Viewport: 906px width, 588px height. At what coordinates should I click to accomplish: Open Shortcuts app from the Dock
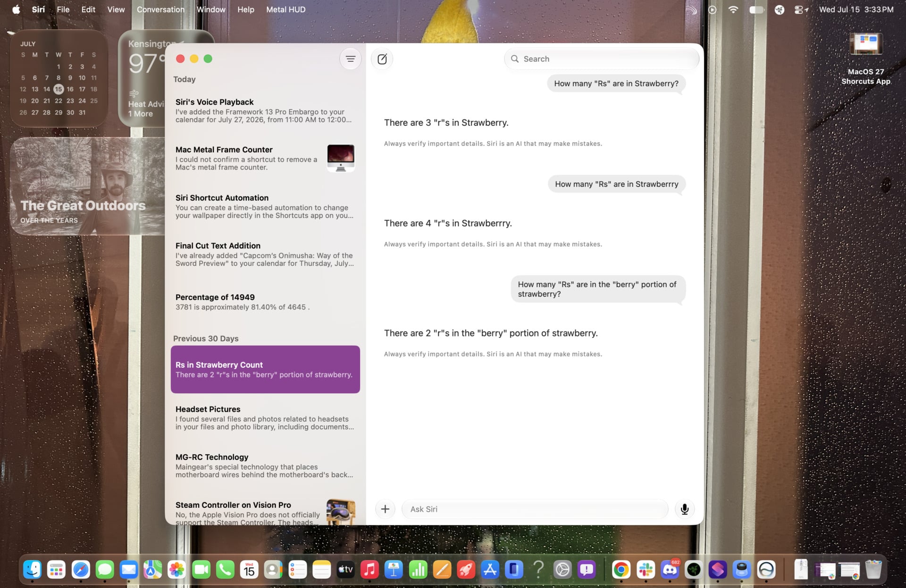[718, 570]
